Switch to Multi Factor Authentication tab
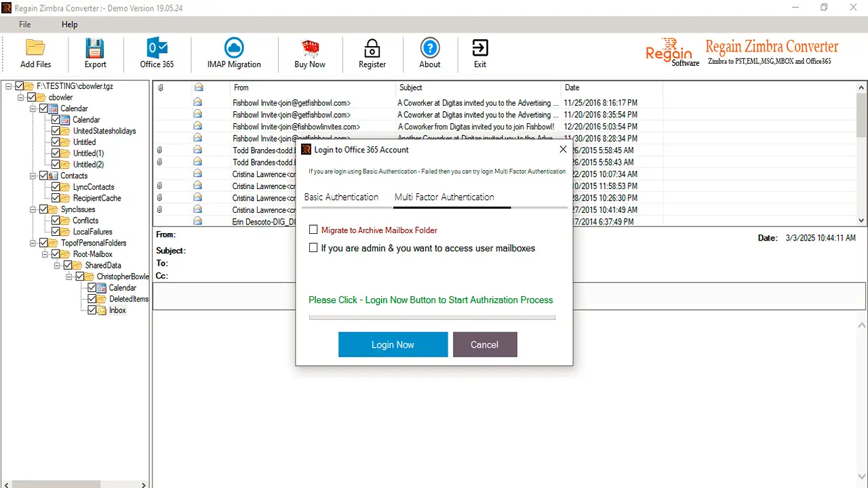The height and width of the screenshot is (488, 868). (x=444, y=197)
